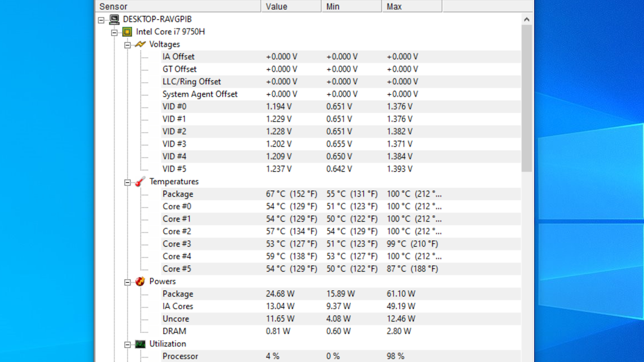Collapse the Intel Core i7 9750H node

click(114, 33)
